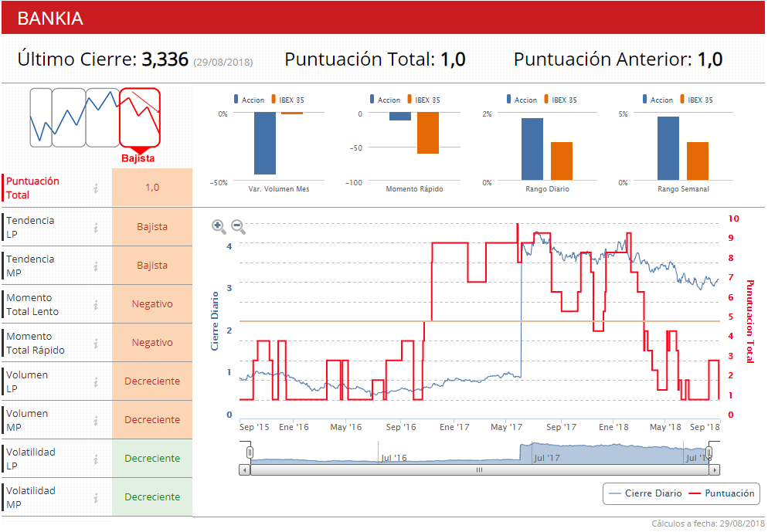This screenshot has height=532, width=768.
Task: Click the 'Jul '17' label in the navigator
Action: (x=546, y=458)
